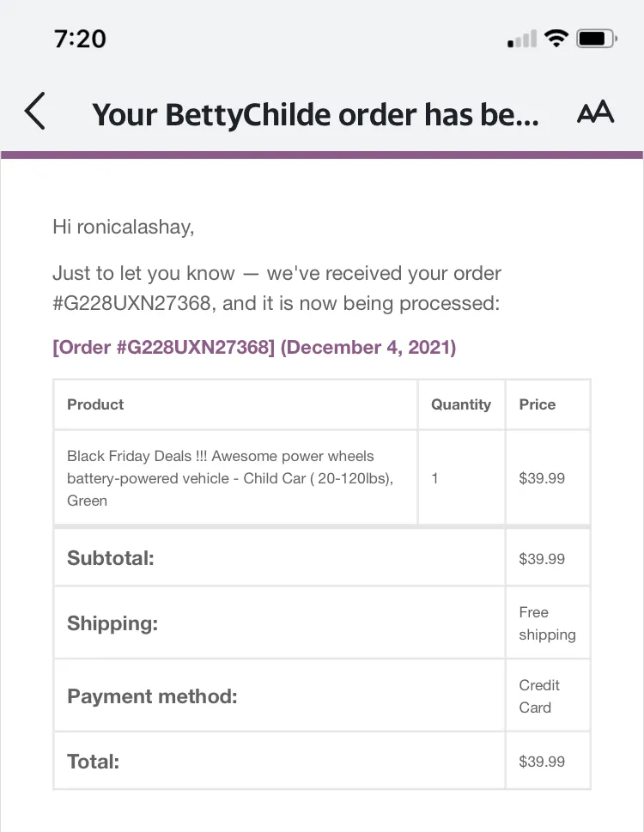This screenshot has width=644, height=832.
Task: Tap the Black Friday Deals product description
Action: click(230, 478)
